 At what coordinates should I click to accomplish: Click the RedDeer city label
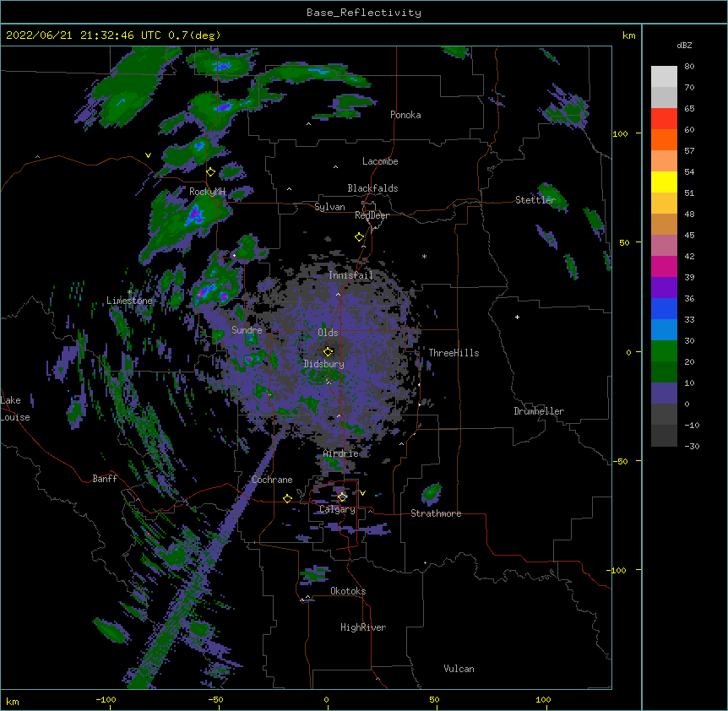click(x=372, y=215)
